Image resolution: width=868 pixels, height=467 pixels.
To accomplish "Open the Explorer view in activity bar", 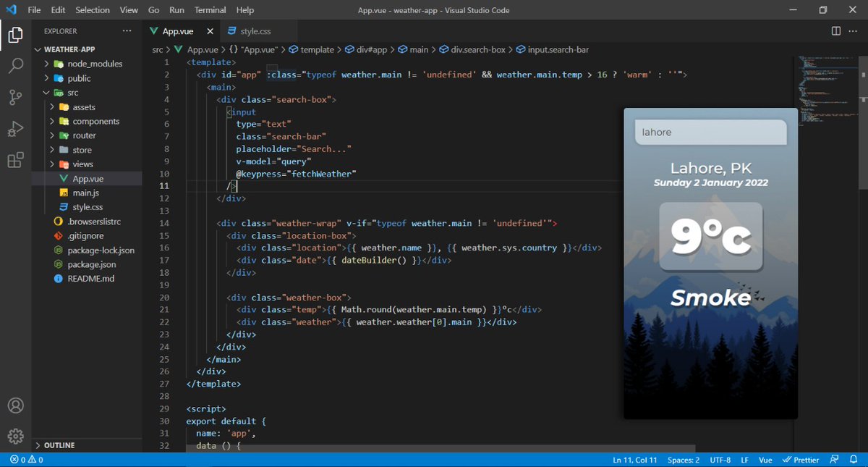I will [x=16, y=35].
